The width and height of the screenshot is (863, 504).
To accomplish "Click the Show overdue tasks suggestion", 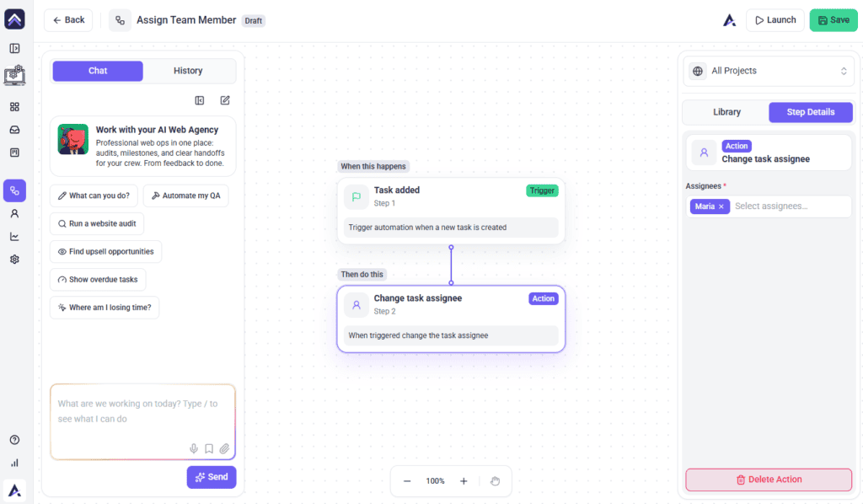I will [x=98, y=280].
